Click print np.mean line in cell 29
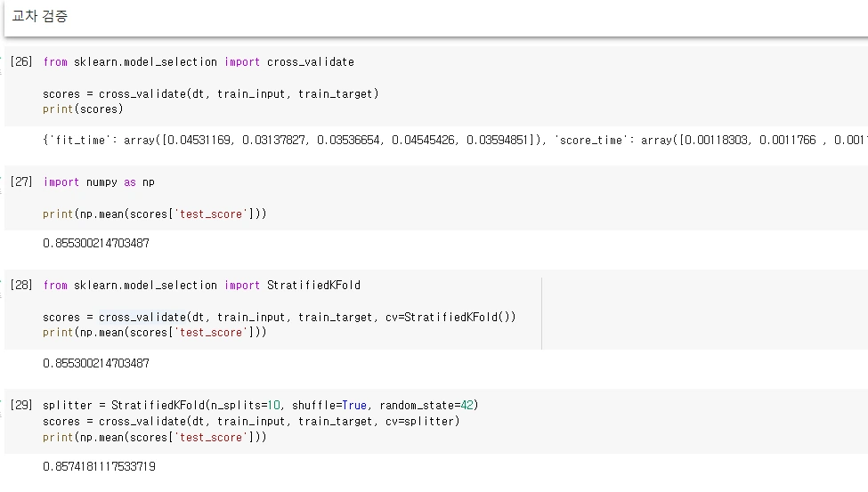 pyautogui.click(x=154, y=437)
